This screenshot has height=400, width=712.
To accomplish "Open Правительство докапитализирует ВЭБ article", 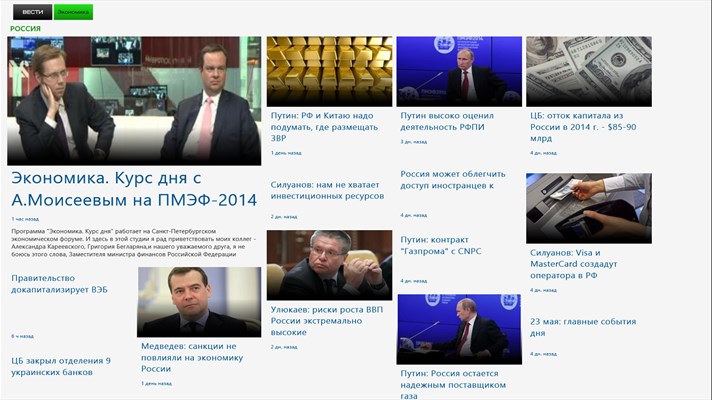I will [x=59, y=284].
